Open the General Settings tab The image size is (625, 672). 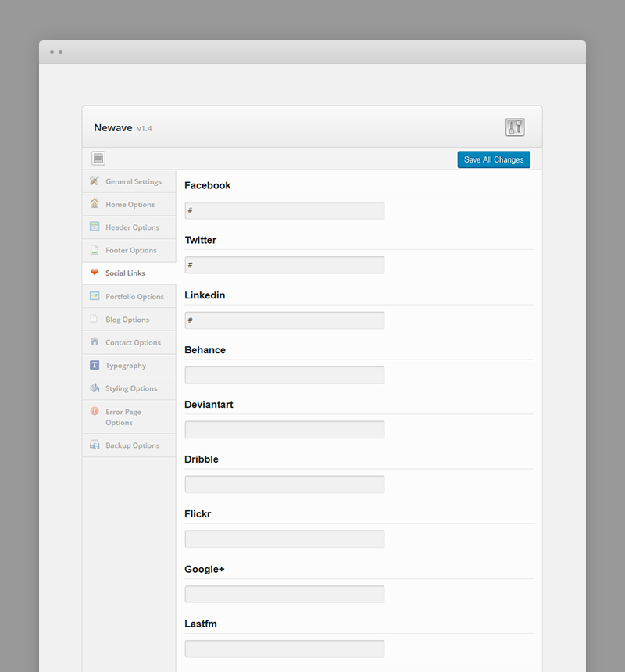[129, 181]
